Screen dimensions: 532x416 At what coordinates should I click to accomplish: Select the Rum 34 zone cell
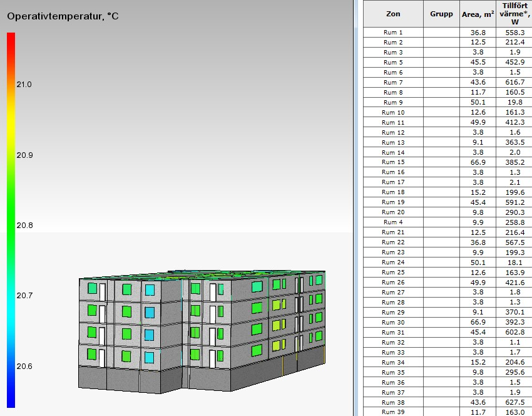pos(393,362)
